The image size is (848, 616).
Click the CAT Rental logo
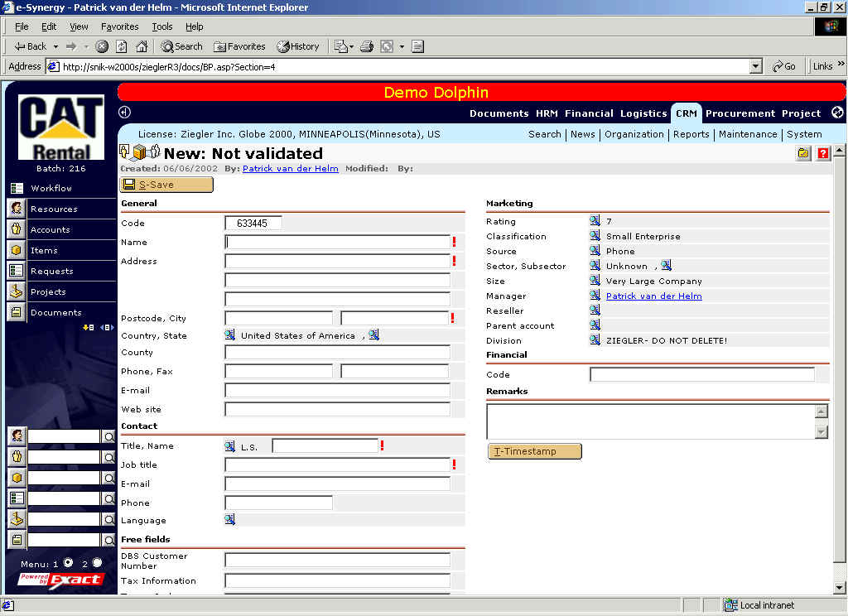point(61,128)
